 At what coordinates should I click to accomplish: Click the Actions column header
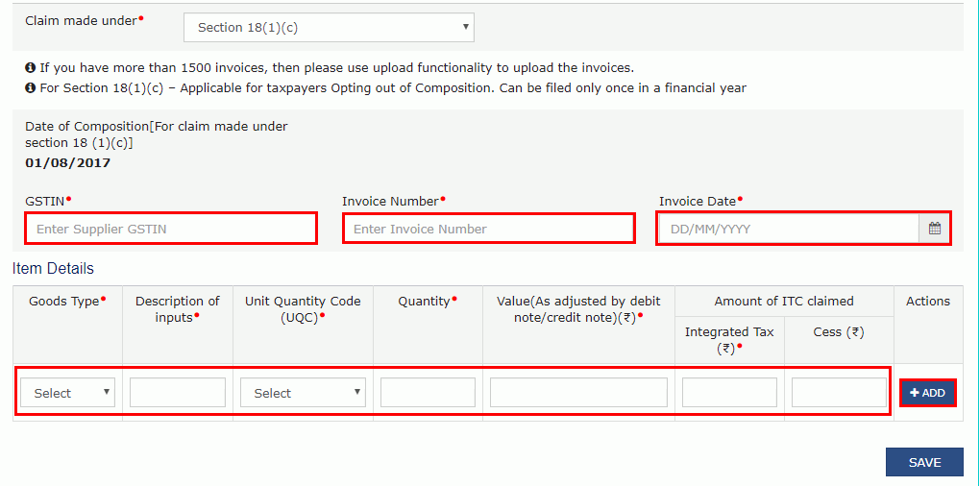pyautogui.click(x=927, y=302)
